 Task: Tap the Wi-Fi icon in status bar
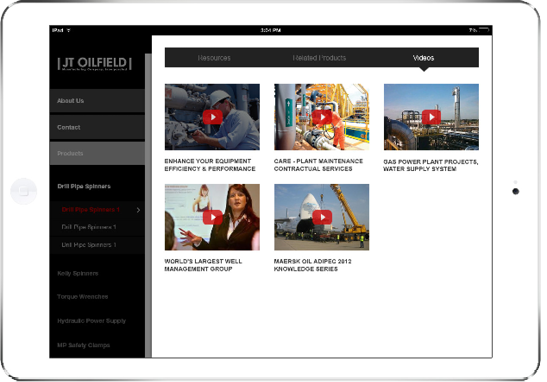[68, 30]
